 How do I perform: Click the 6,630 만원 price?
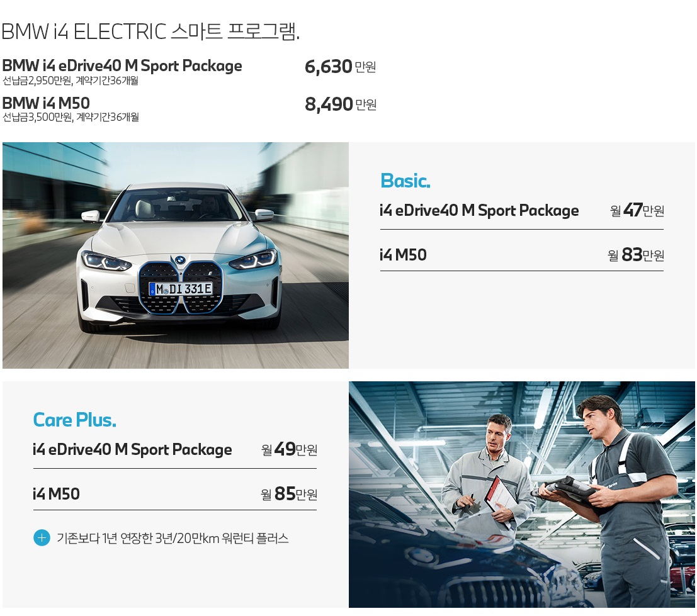pyautogui.click(x=341, y=67)
